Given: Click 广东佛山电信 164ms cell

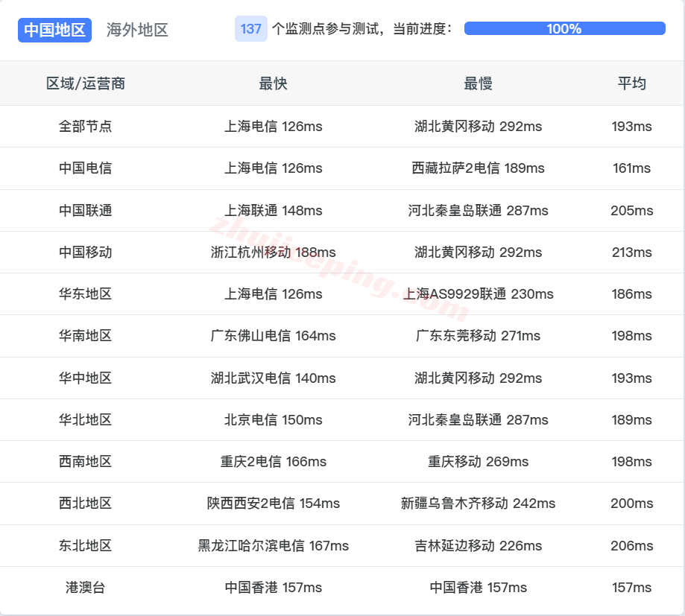Looking at the screenshot, I should [x=273, y=336].
